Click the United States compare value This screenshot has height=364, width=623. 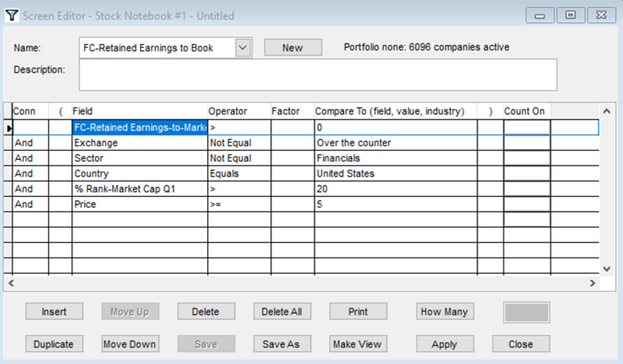coord(396,173)
